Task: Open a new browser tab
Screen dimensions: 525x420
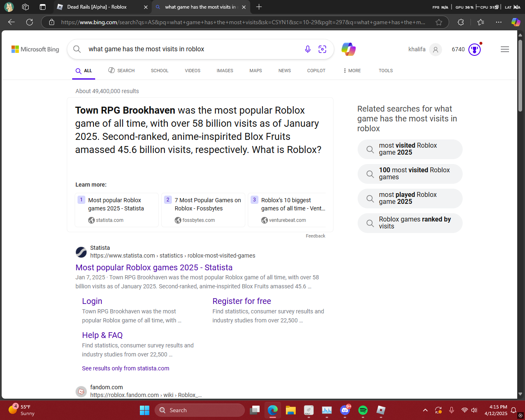Action: click(259, 7)
